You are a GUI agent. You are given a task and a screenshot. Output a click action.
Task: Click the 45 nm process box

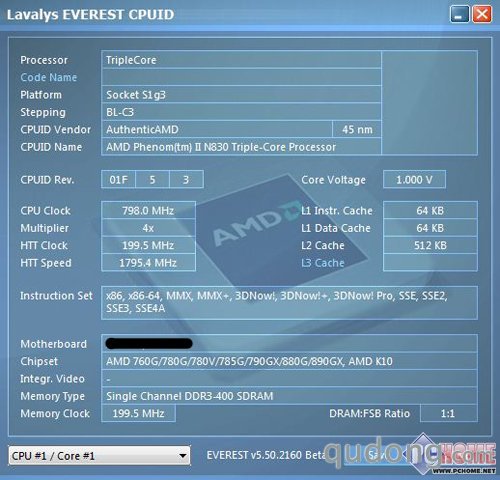click(x=357, y=129)
